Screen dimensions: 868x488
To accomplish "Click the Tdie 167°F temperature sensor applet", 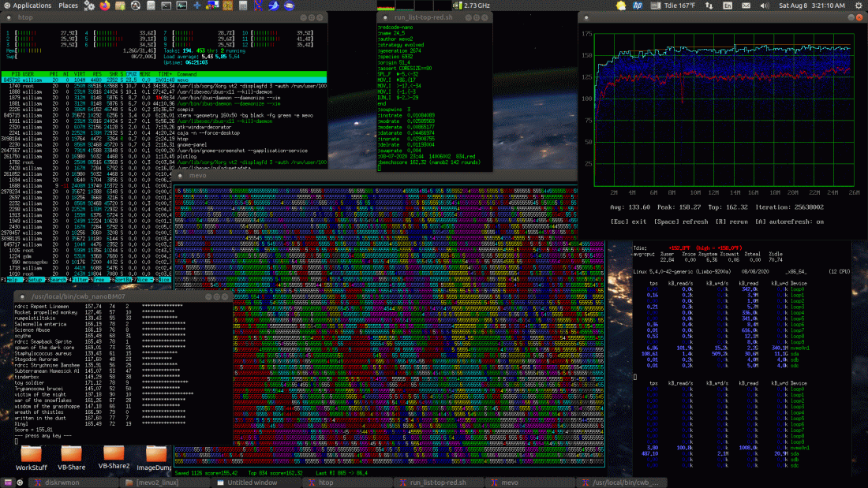I will point(672,6).
